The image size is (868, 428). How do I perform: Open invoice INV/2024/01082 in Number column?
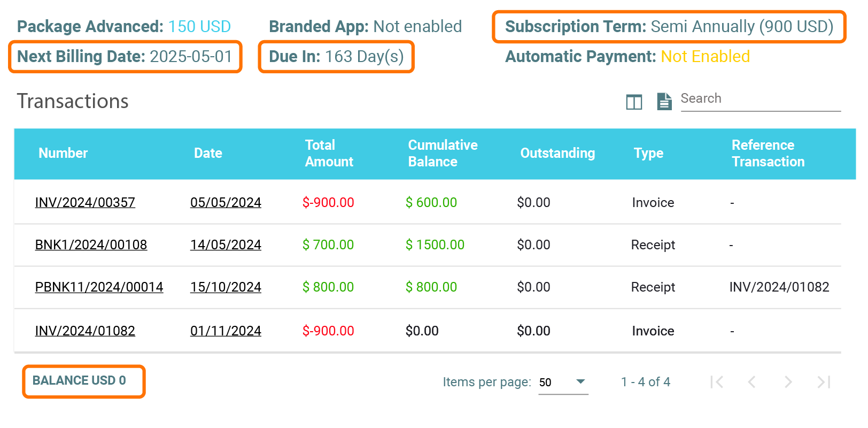pyautogui.click(x=85, y=331)
